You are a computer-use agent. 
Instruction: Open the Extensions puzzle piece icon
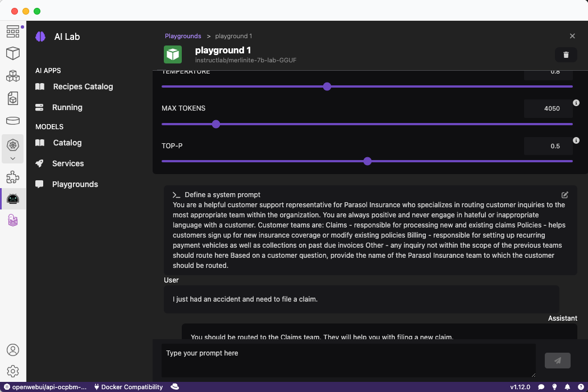pos(13,177)
